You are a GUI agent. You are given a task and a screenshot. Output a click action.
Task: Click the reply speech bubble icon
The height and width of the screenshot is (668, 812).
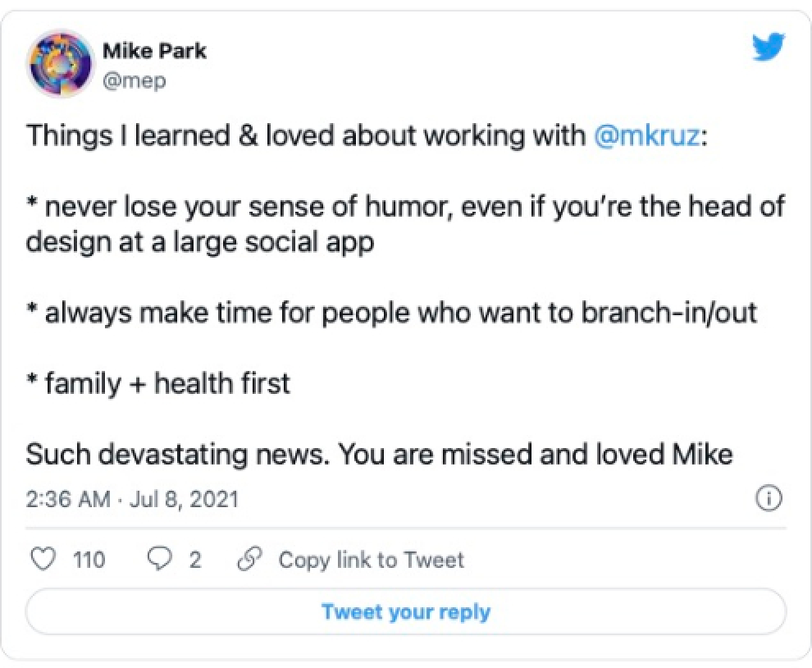point(159,560)
